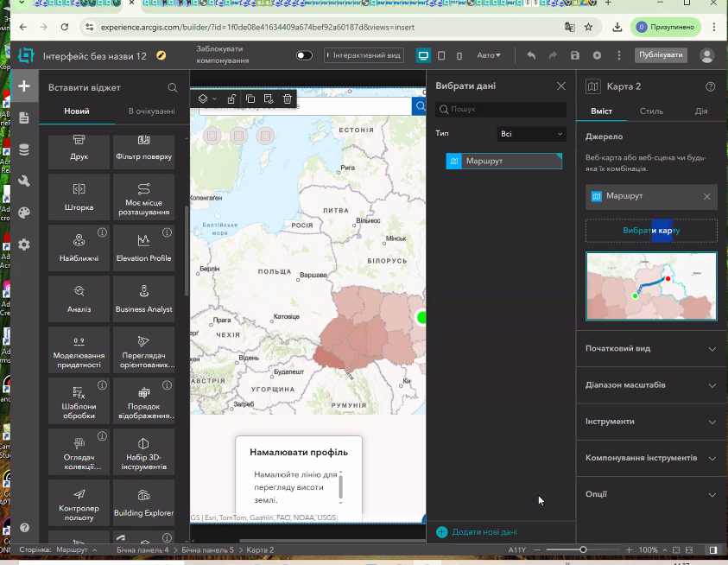Click the Публікувати button
Viewport: 728px width, 565px height.
point(661,55)
